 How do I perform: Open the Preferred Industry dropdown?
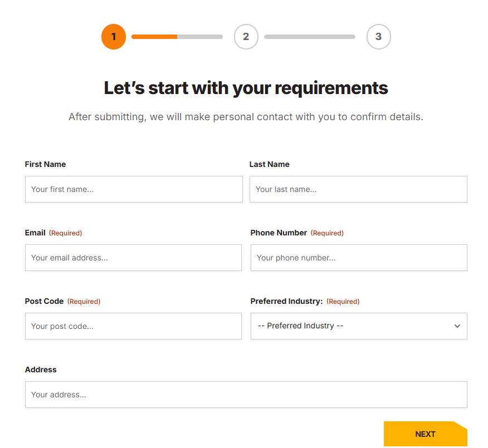(359, 326)
